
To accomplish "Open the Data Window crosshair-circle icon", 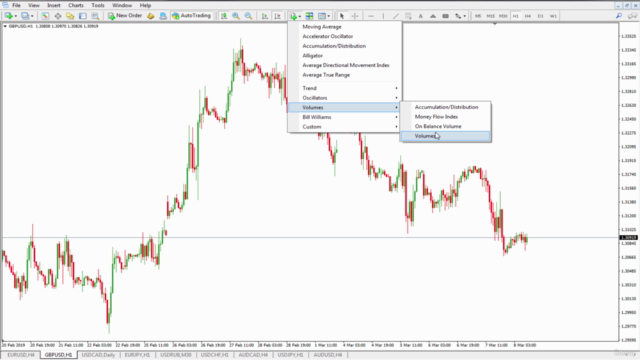I will 58,16.
